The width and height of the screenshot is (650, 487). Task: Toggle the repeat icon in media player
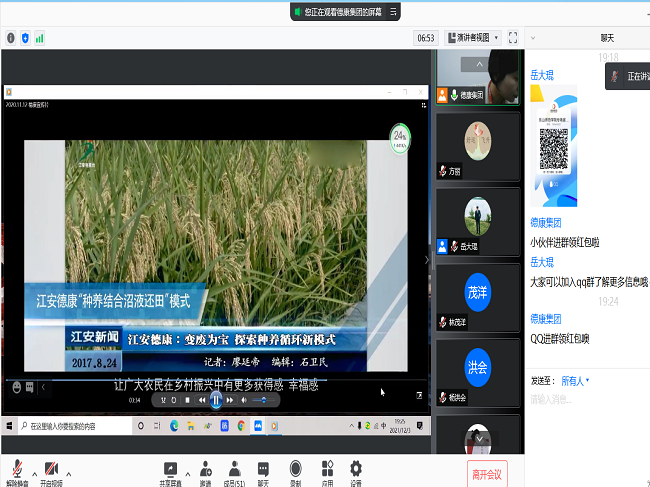point(174,400)
